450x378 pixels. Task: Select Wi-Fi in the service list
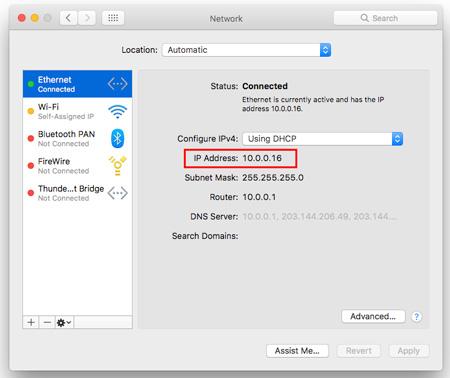pos(77,111)
